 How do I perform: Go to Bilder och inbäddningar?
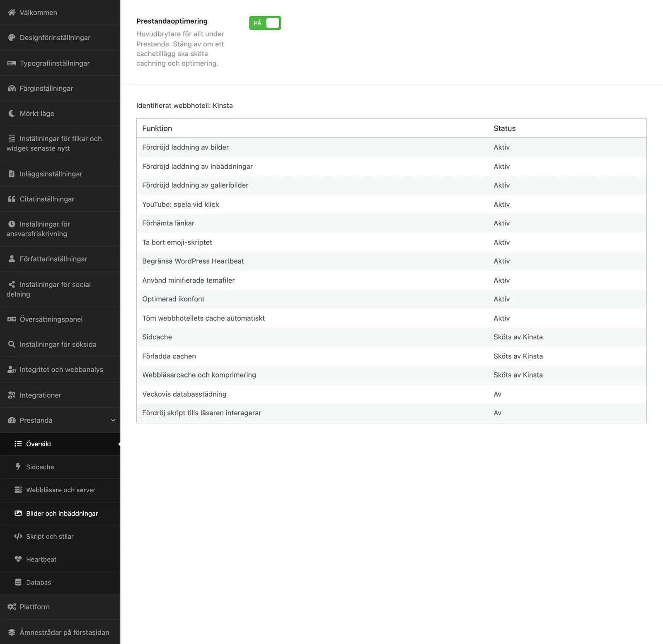pos(60,513)
